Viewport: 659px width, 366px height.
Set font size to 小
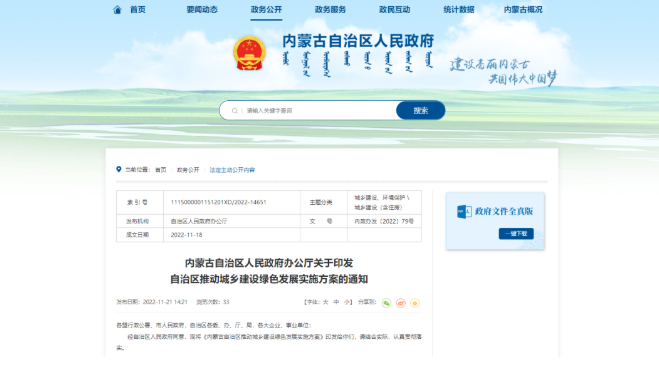click(347, 302)
